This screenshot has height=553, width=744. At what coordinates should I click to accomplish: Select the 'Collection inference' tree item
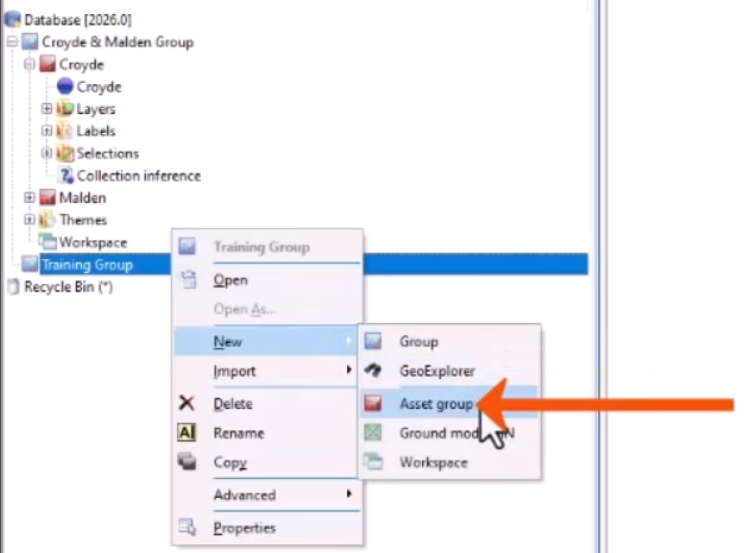pyautogui.click(x=139, y=176)
